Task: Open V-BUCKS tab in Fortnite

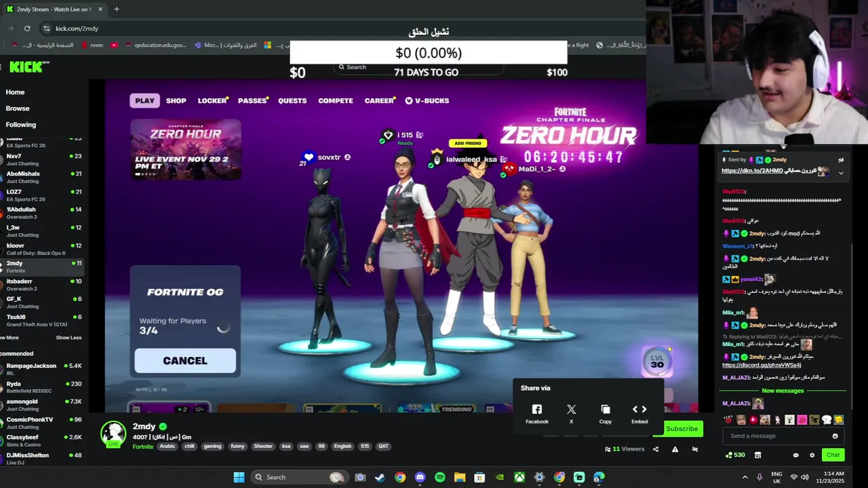Action: pos(427,100)
